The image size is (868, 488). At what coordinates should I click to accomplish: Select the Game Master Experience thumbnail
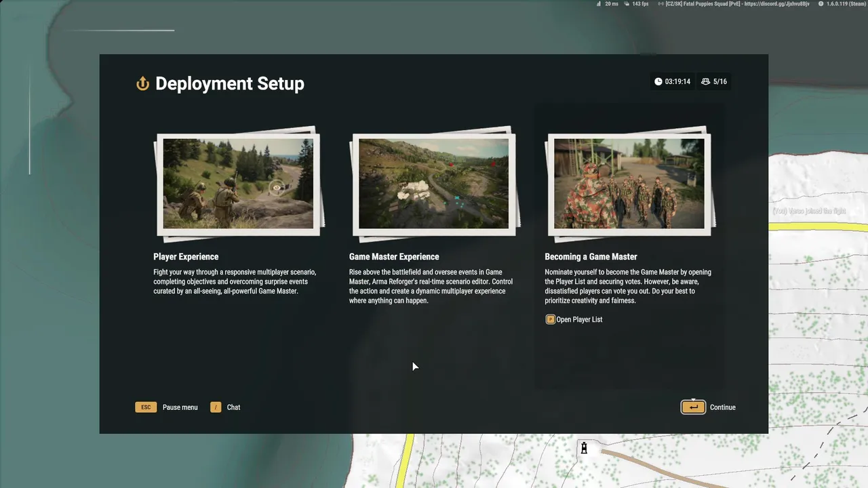(433, 184)
